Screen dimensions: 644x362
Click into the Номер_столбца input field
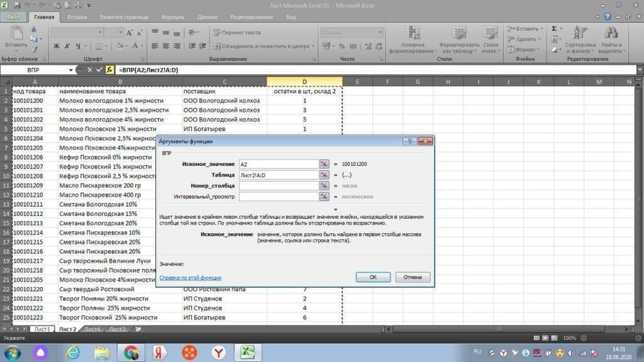pyautogui.click(x=278, y=186)
